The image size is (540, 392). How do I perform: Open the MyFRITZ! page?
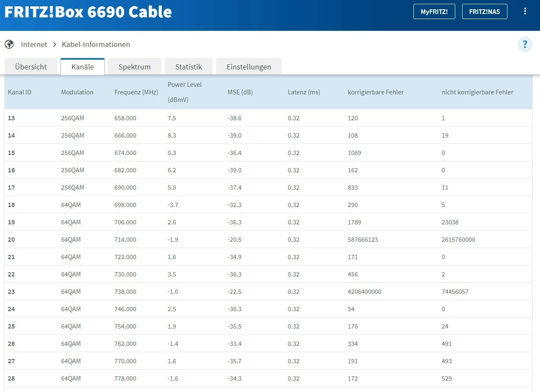pos(434,11)
